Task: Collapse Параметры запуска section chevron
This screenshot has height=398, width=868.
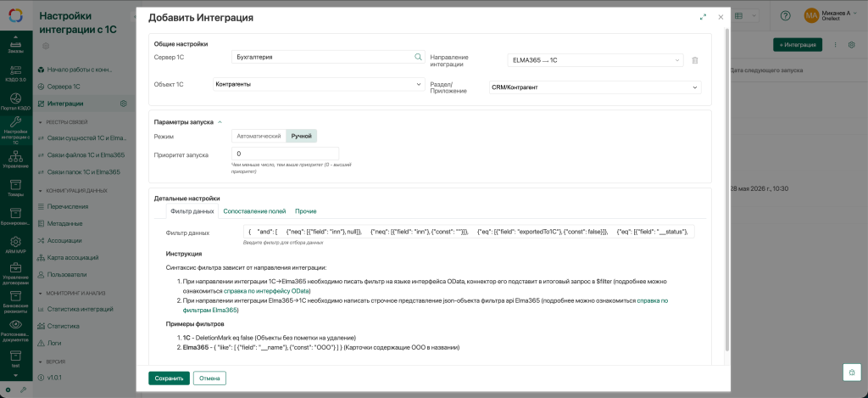Action: point(220,122)
